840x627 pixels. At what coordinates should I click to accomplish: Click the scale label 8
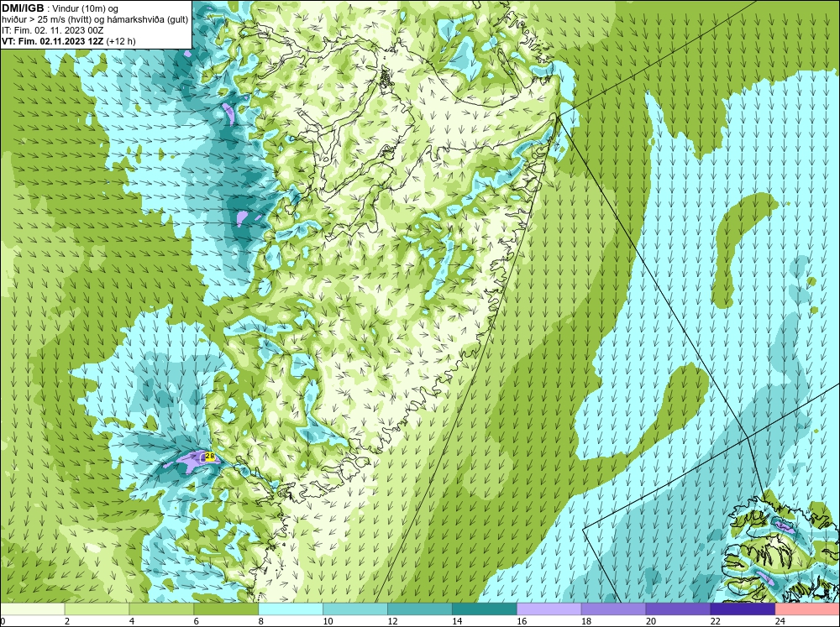click(261, 621)
